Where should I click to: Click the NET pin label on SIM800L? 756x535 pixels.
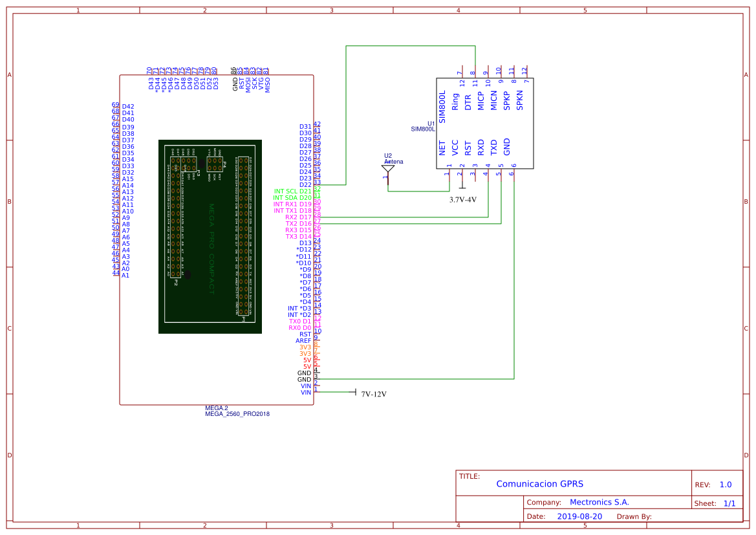coord(442,148)
